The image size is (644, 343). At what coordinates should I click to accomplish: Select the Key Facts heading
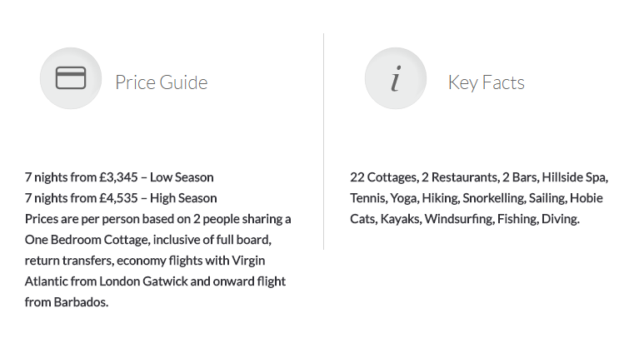487,82
